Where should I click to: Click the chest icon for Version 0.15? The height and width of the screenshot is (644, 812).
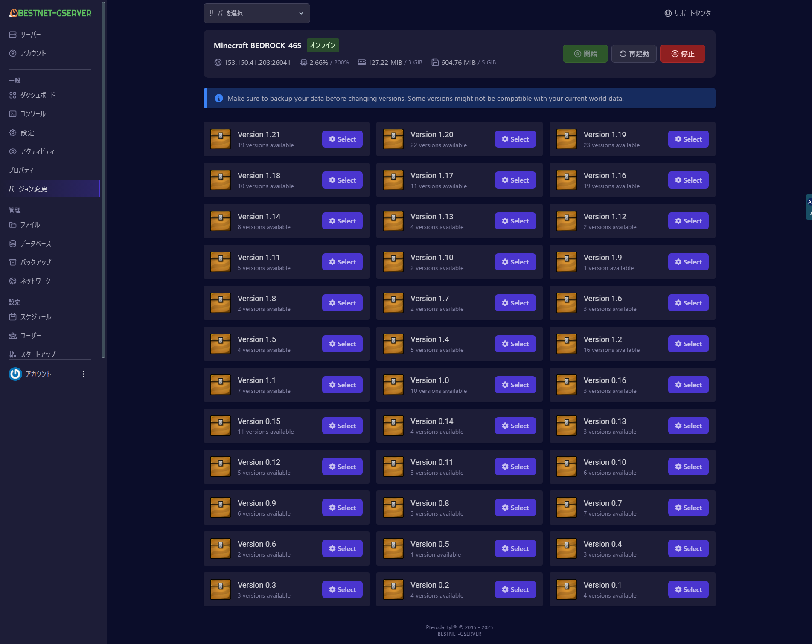coord(221,426)
